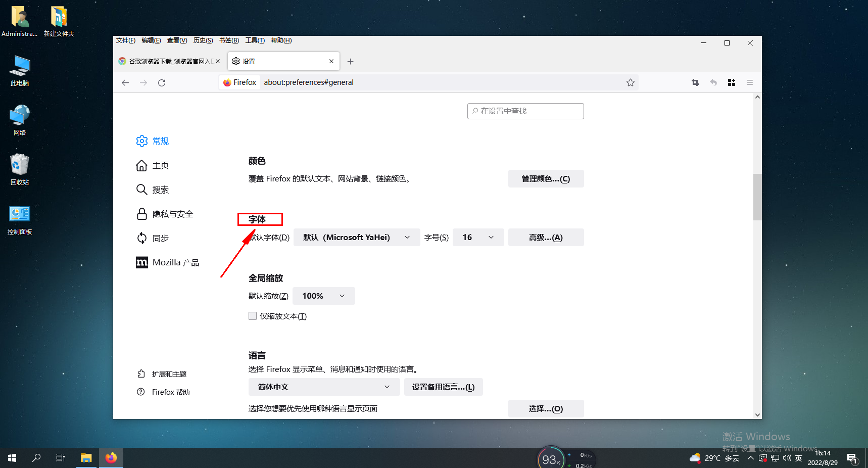Reload the current page
The image size is (868, 468).
tap(162, 82)
